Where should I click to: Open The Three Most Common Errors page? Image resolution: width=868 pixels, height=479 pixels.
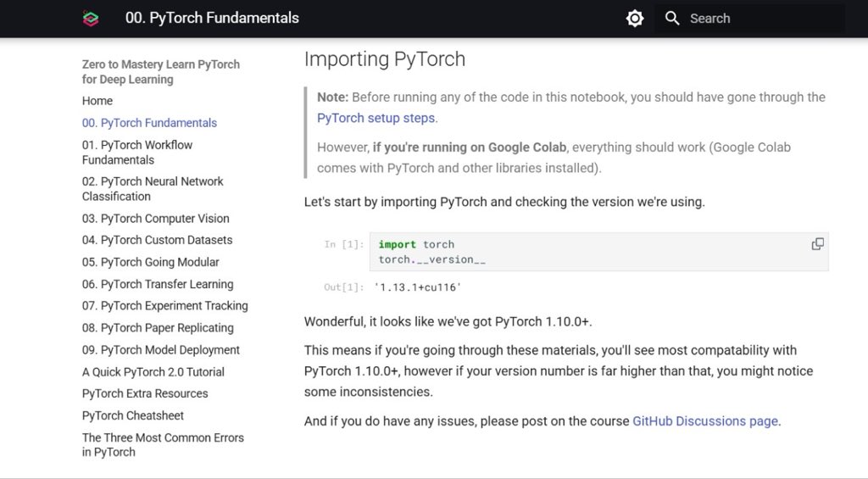[x=163, y=445]
